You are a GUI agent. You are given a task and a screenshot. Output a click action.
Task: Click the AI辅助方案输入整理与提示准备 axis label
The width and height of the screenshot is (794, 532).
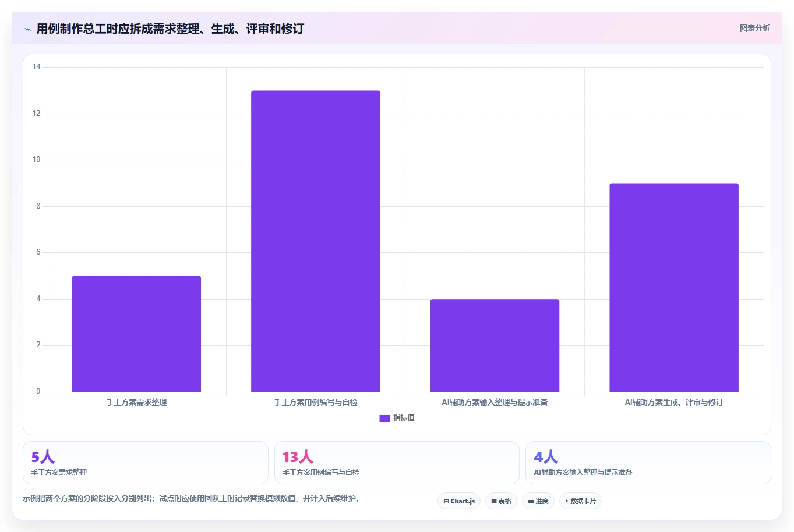click(495, 402)
